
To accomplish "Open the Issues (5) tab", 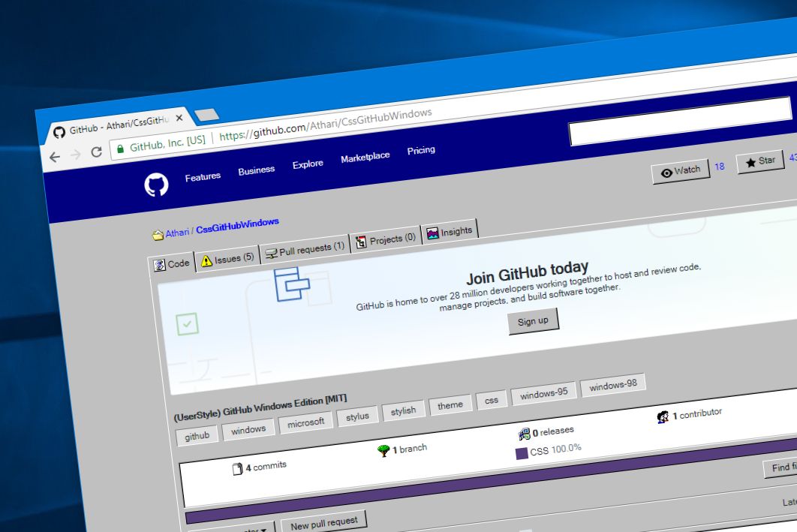I will point(227,259).
